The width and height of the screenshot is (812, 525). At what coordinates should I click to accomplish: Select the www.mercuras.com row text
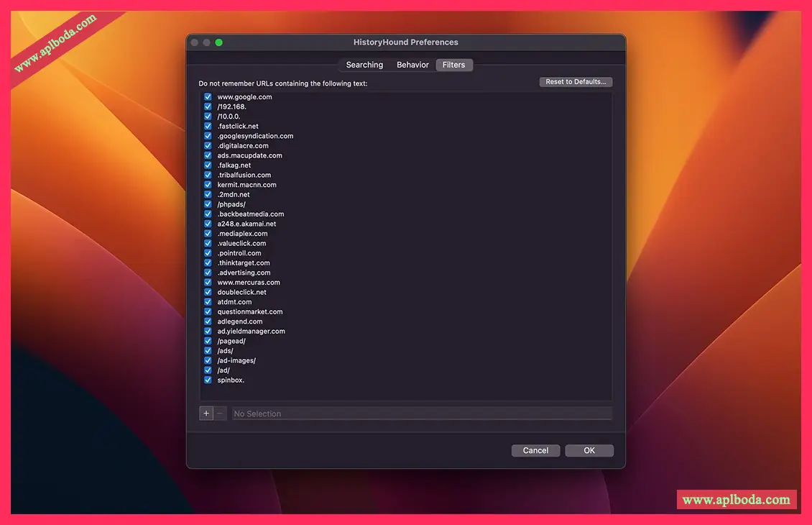pos(249,283)
